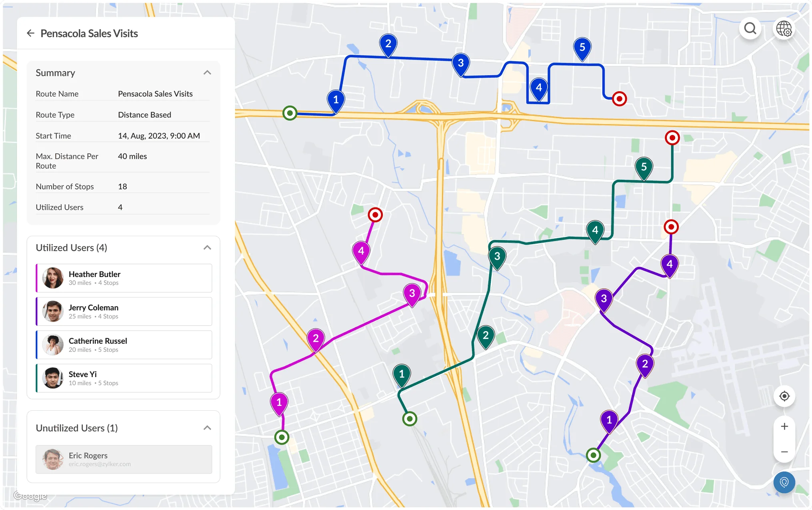The width and height of the screenshot is (812, 510).
Task: Click the zoom out (−) map control
Action: 784,451
